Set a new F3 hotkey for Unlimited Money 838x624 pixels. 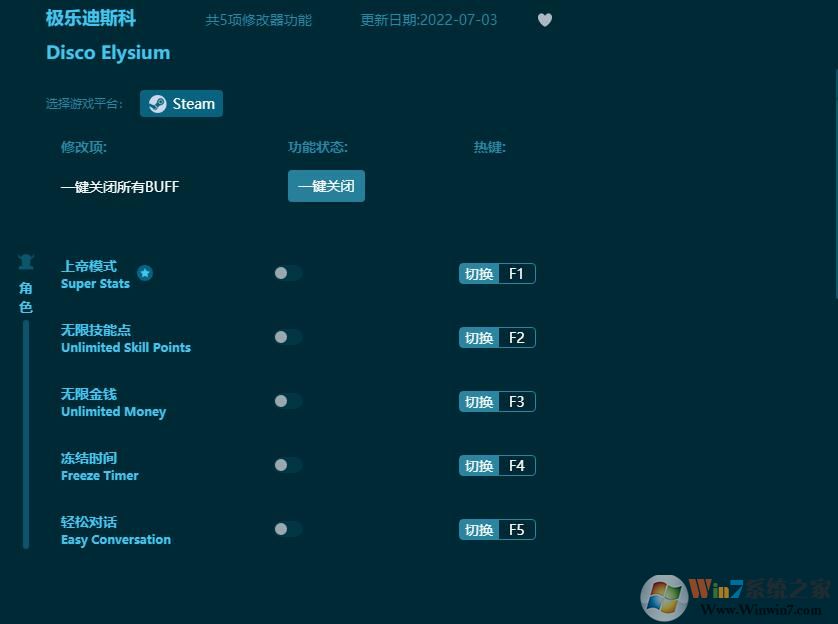497,401
